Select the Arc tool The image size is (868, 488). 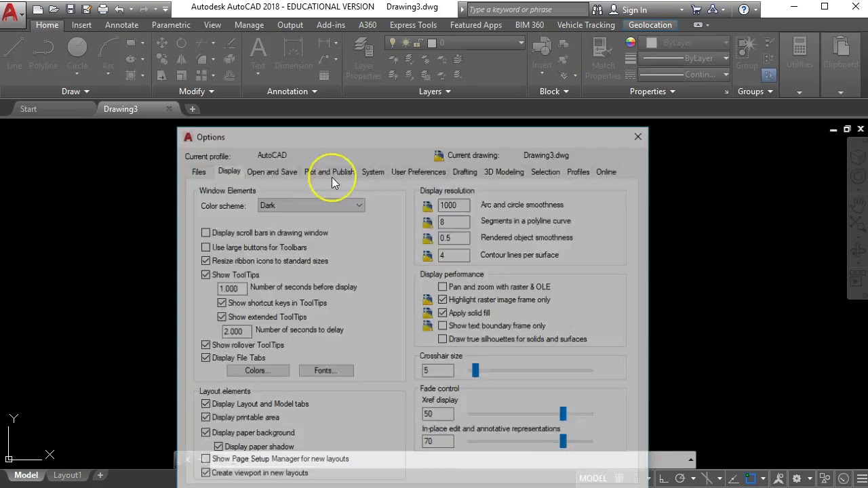pos(108,54)
